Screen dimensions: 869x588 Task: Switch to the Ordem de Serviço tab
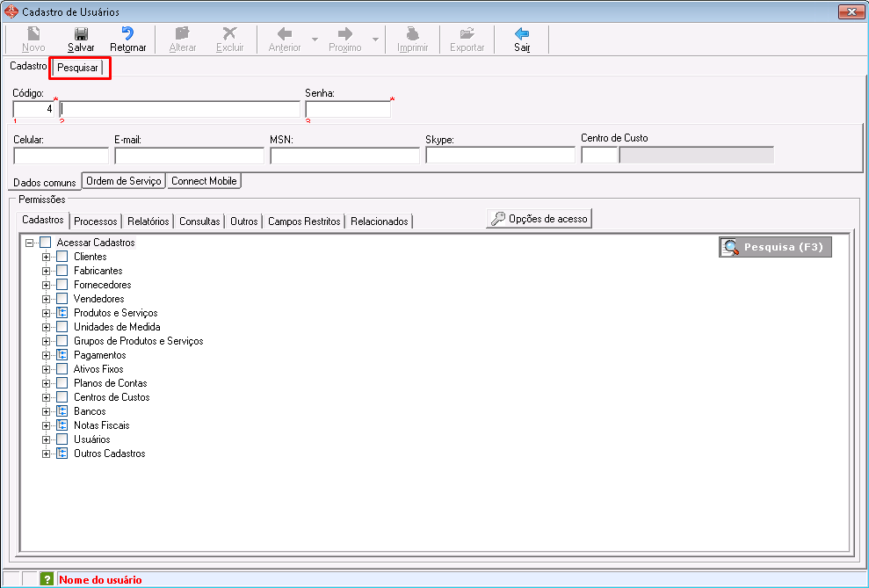[124, 181]
